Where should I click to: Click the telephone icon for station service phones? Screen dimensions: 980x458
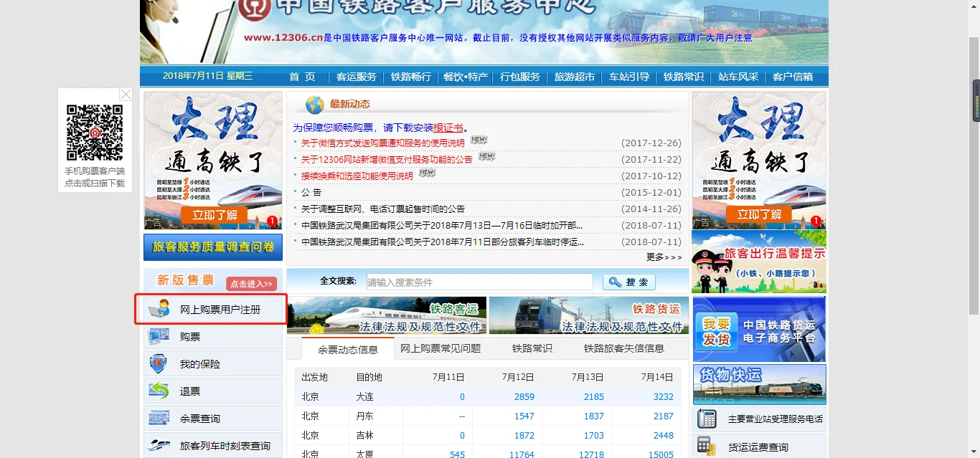[x=707, y=419]
